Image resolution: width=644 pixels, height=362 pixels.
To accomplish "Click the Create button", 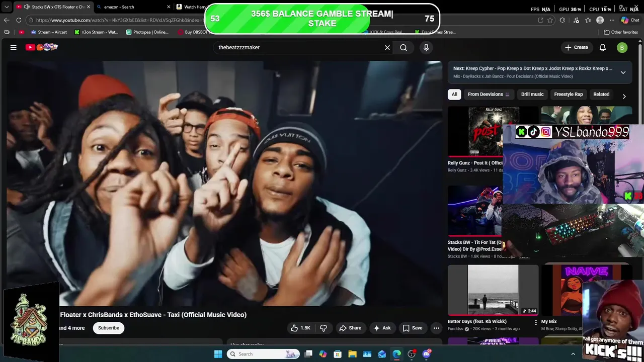I will tap(576, 47).
